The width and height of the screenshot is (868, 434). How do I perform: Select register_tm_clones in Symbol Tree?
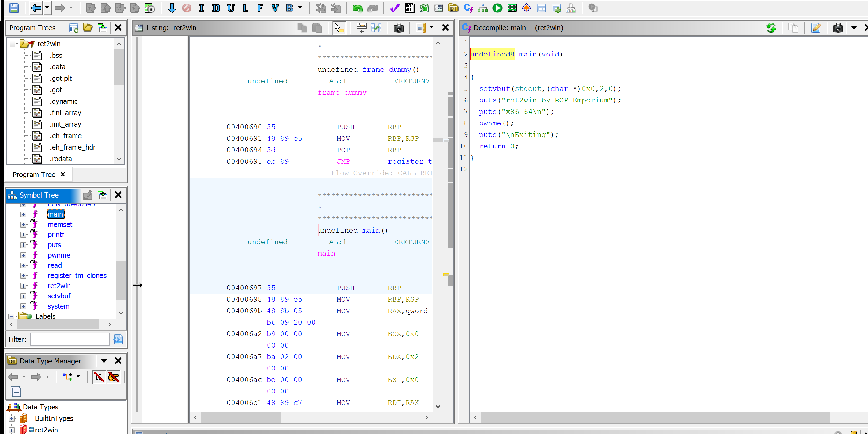(x=77, y=275)
